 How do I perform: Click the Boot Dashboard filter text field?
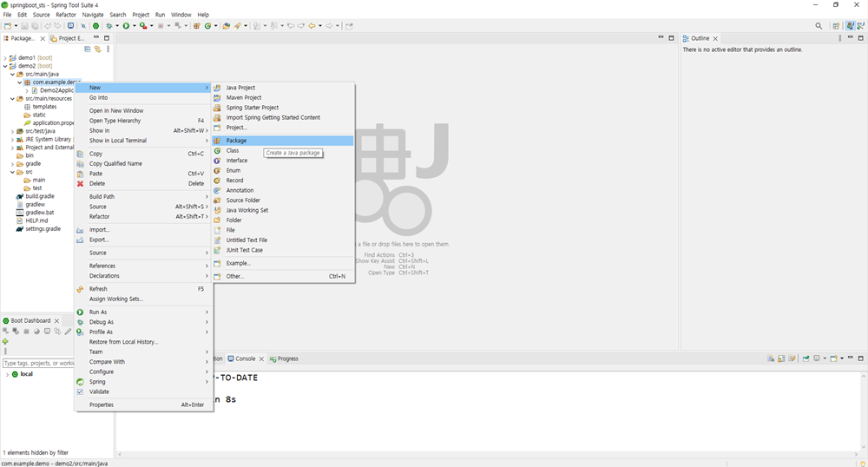point(38,363)
